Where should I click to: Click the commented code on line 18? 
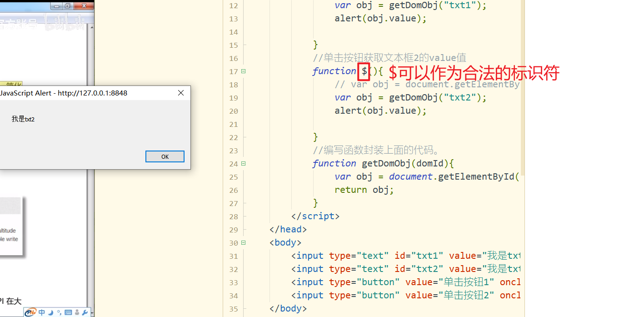[x=427, y=85]
